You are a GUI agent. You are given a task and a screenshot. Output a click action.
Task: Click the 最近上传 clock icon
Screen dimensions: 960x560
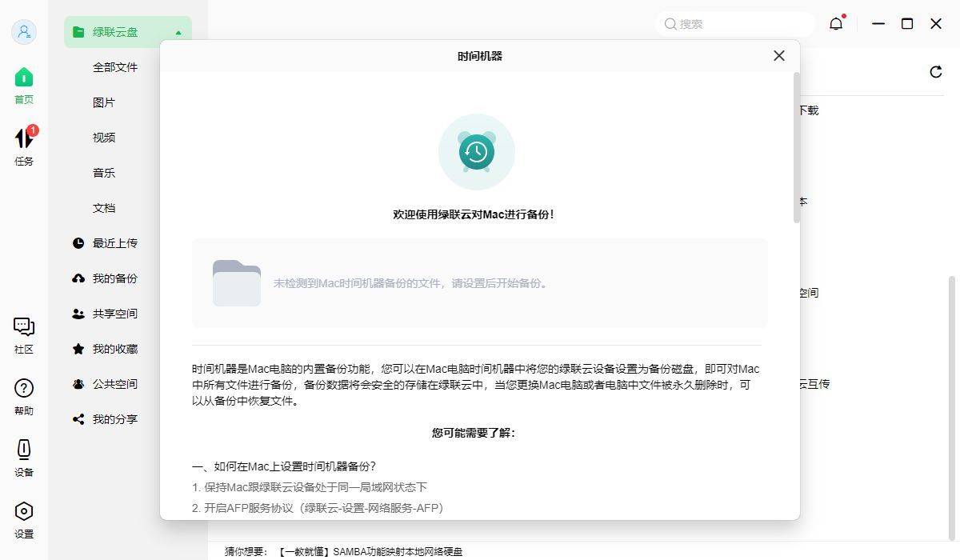pyautogui.click(x=78, y=243)
